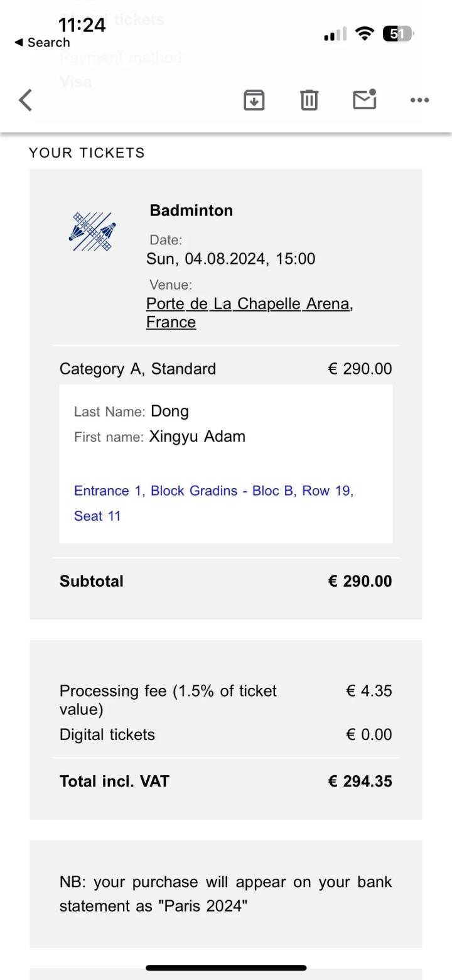Tap the Paris 2024 bank statement note
452x980 pixels.
(226, 894)
